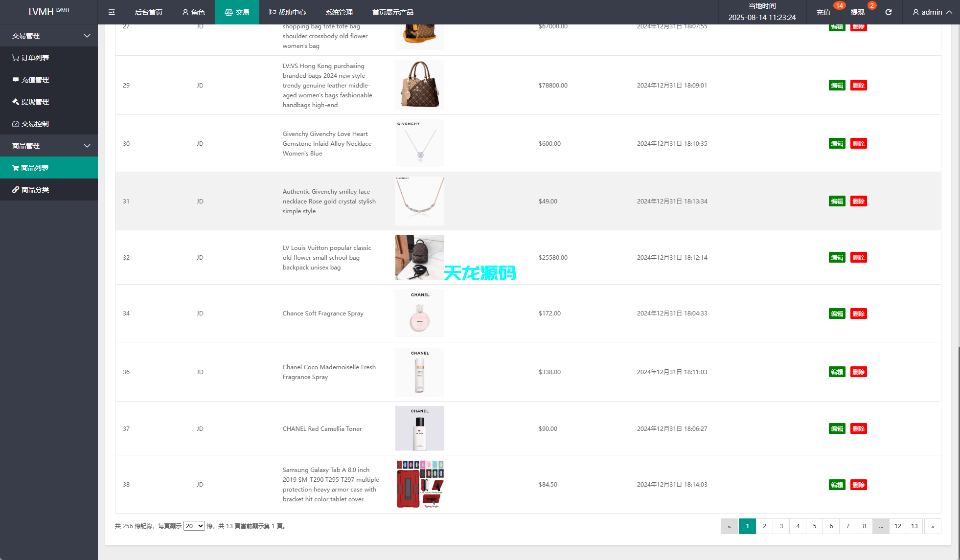Image resolution: width=960 pixels, height=560 pixels.
Task: Click the wrench icon for 提现管理
Action: 15,102
